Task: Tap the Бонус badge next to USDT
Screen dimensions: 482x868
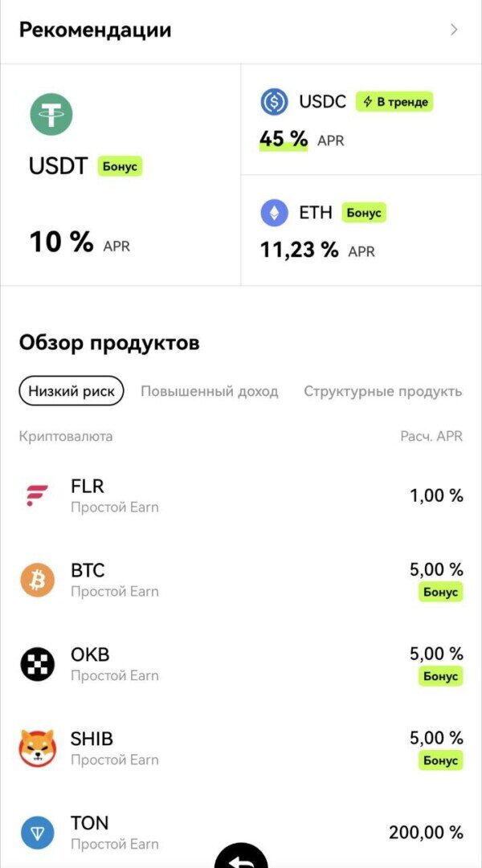Action: click(120, 167)
